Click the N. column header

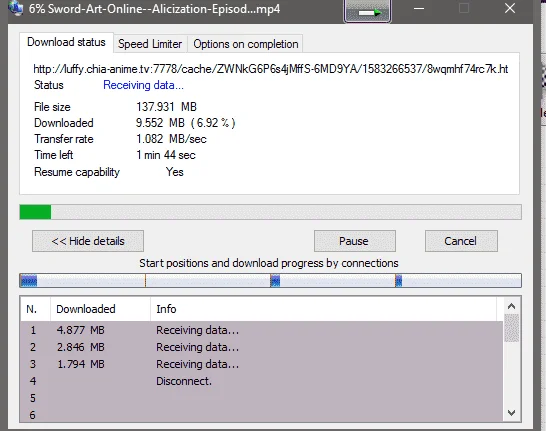(x=35, y=309)
